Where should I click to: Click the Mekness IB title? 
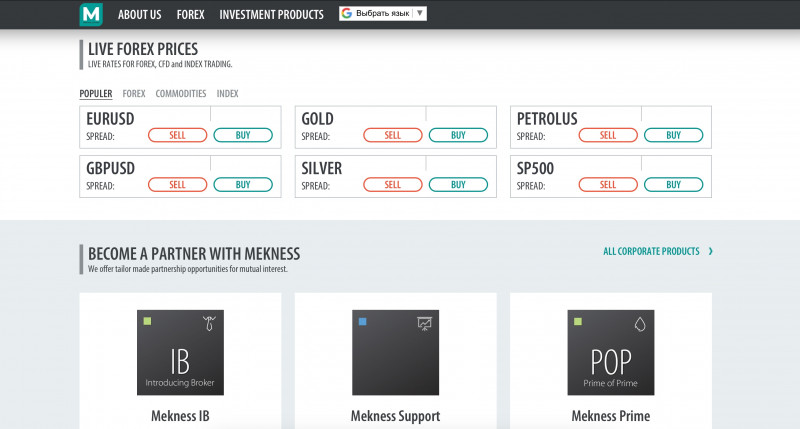[180, 416]
